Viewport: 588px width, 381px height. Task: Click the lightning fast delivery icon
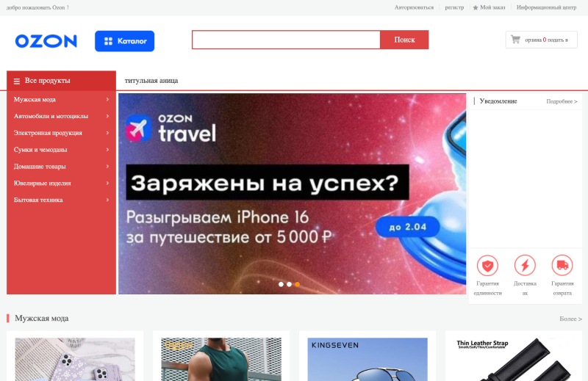tap(525, 265)
